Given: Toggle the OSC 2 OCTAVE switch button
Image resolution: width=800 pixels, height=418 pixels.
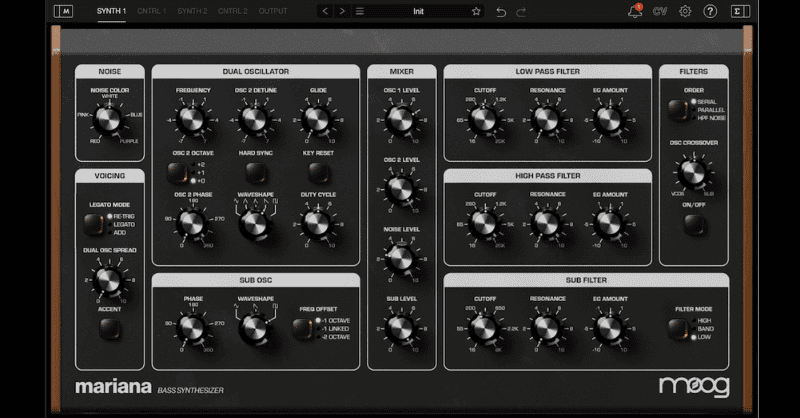Looking at the screenshot, I should (177, 173).
